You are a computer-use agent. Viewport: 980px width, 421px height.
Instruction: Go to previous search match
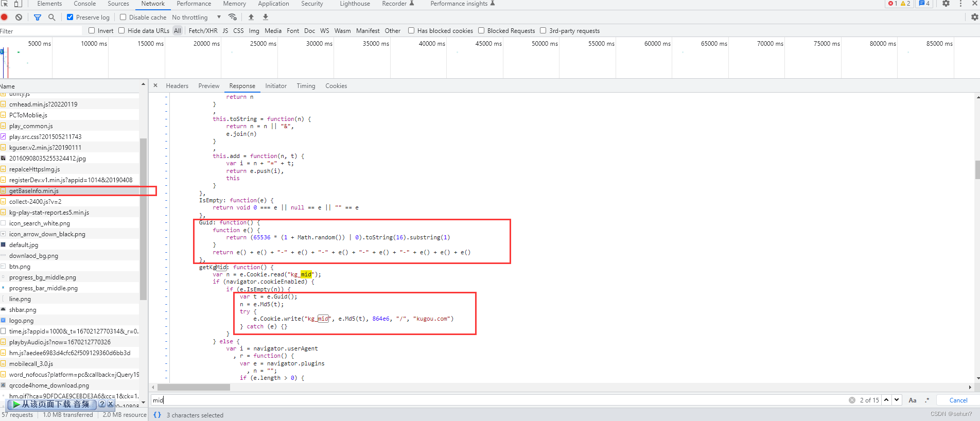pos(886,400)
